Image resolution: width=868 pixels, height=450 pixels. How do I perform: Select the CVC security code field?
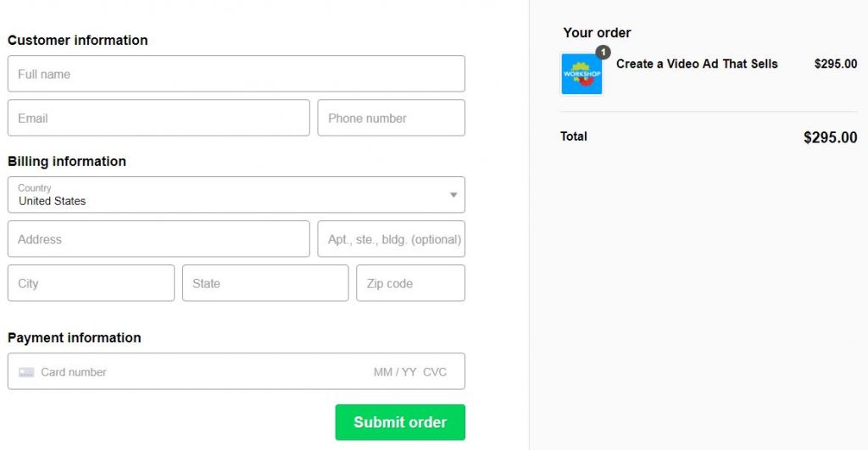coord(435,372)
